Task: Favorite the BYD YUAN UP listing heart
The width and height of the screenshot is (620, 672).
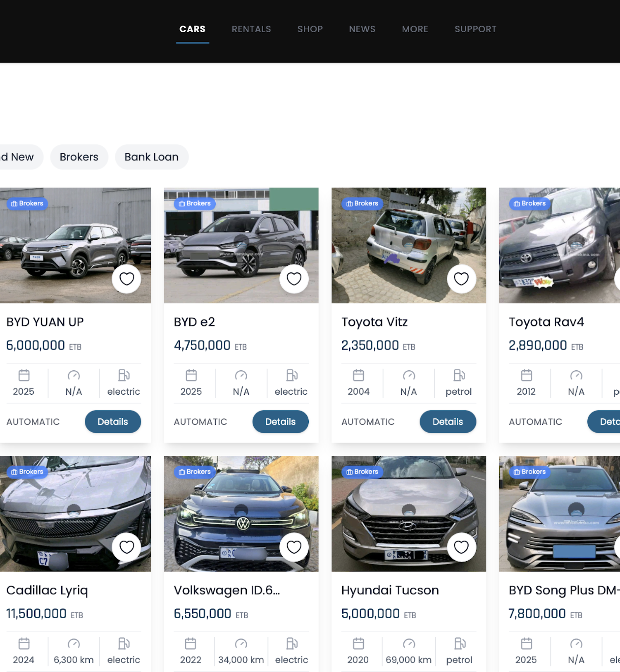Action: click(126, 279)
